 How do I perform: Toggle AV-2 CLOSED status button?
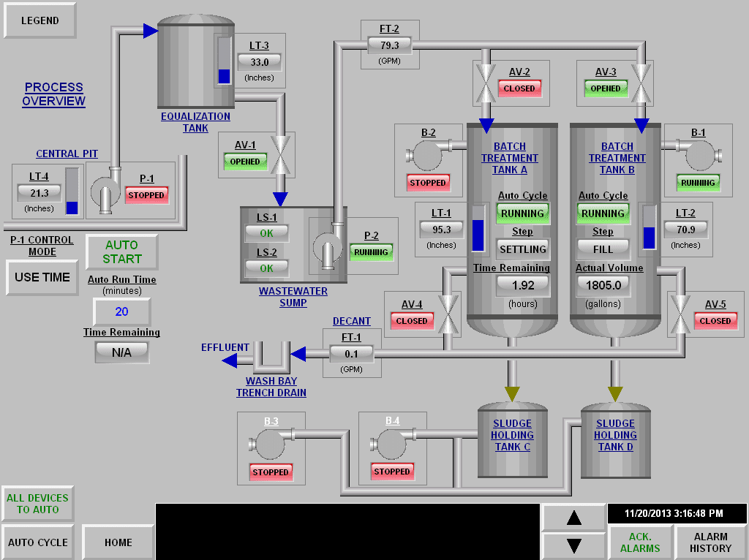pyautogui.click(x=519, y=88)
